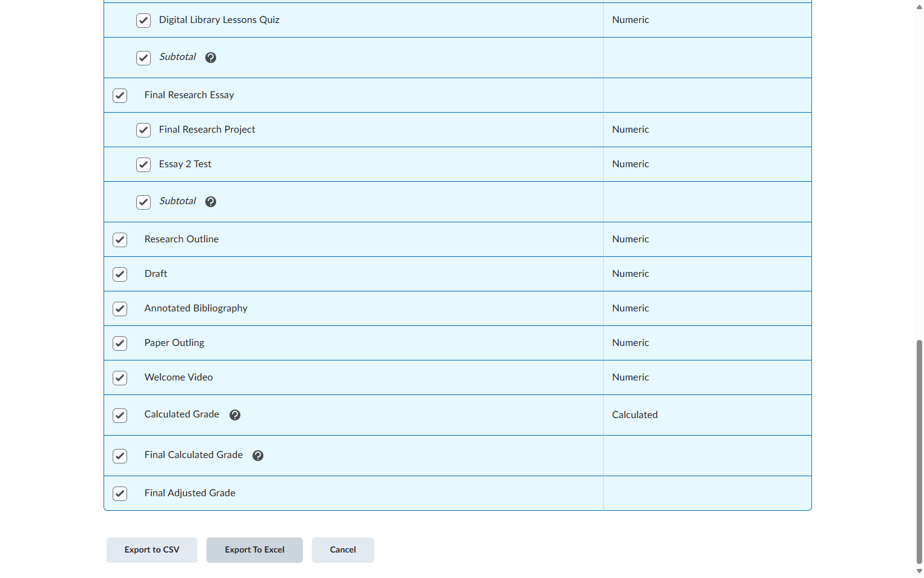This screenshot has width=924, height=578.
Task: Click the Export to CSV button
Action: click(x=152, y=550)
